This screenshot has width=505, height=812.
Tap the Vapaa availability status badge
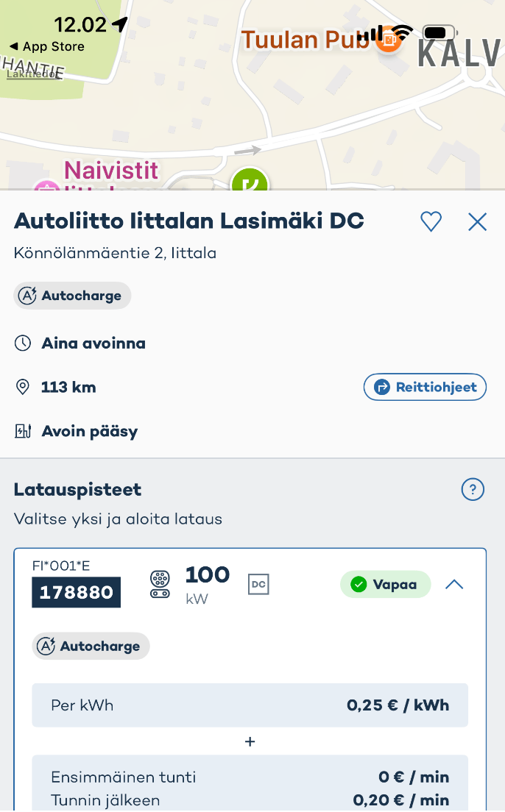pyautogui.click(x=385, y=585)
